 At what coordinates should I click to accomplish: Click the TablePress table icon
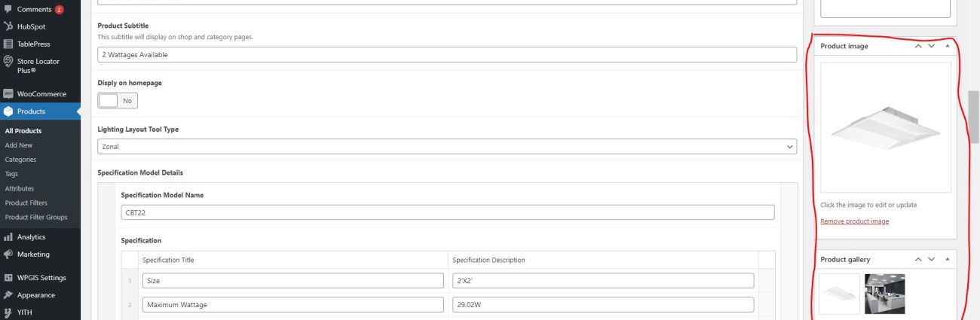[x=8, y=44]
